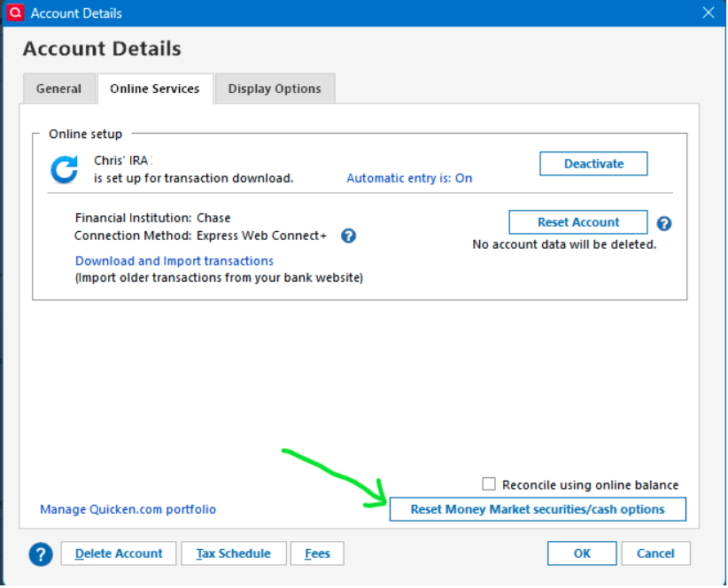The width and height of the screenshot is (728, 588).
Task: Click the 'Import older transactions' note text
Action: click(x=219, y=277)
